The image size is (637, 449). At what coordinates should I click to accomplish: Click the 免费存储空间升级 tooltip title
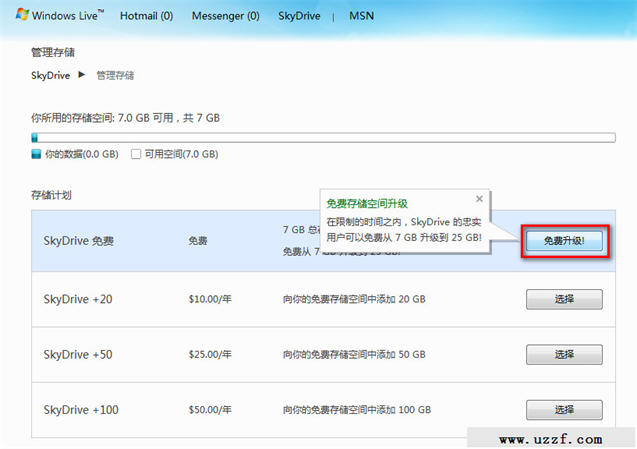point(367,204)
